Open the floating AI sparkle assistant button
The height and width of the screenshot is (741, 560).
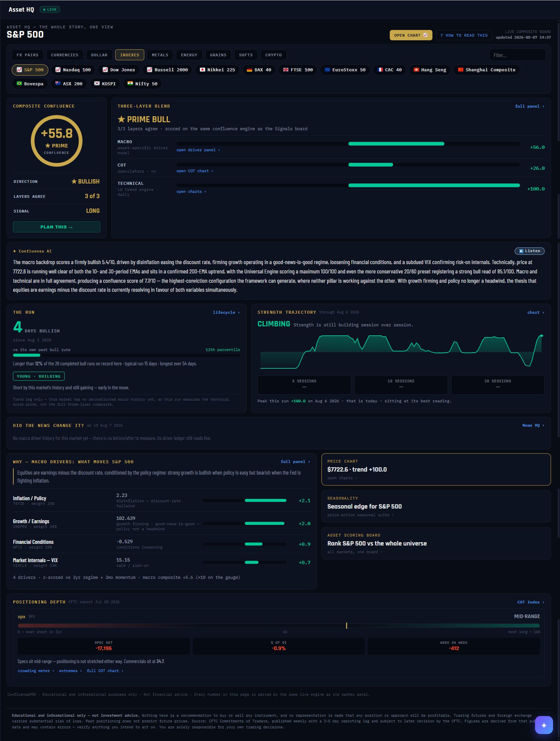(x=544, y=725)
